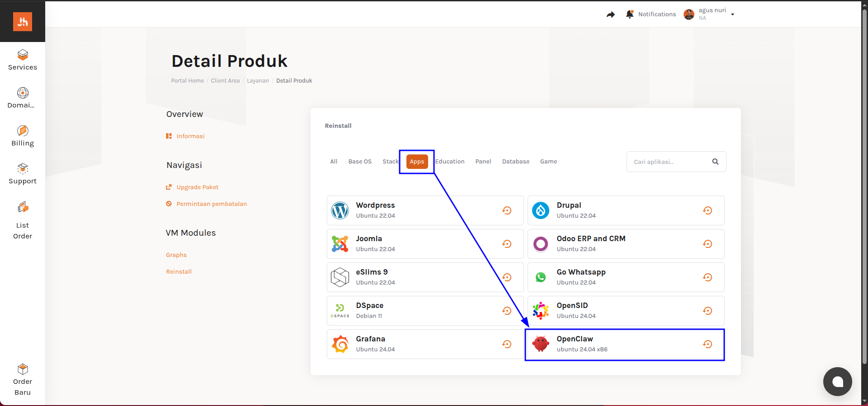Click the Permintaan pembatalan link
Image resolution: width=868 pixels, height=406 pixels.
pyautogui.click(x=212, y=204)
